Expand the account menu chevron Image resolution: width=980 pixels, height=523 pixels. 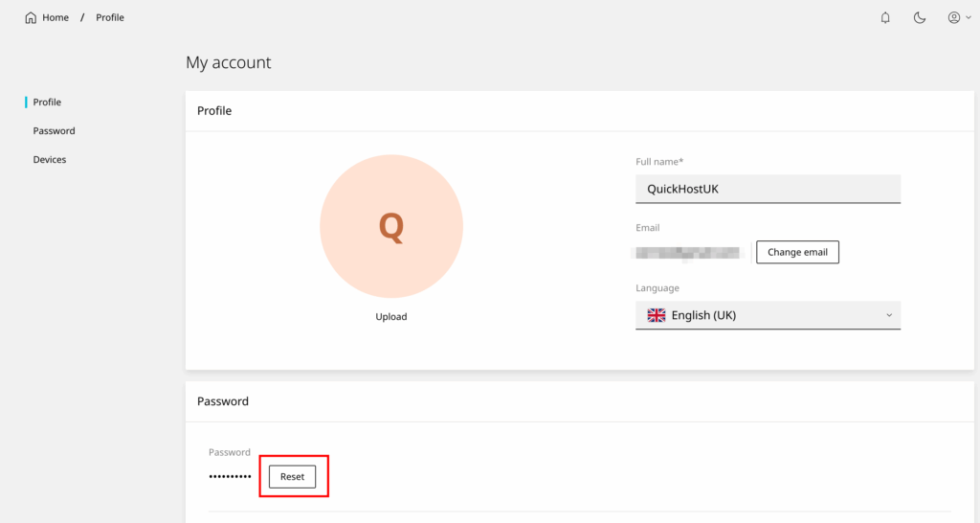[969, 17]
